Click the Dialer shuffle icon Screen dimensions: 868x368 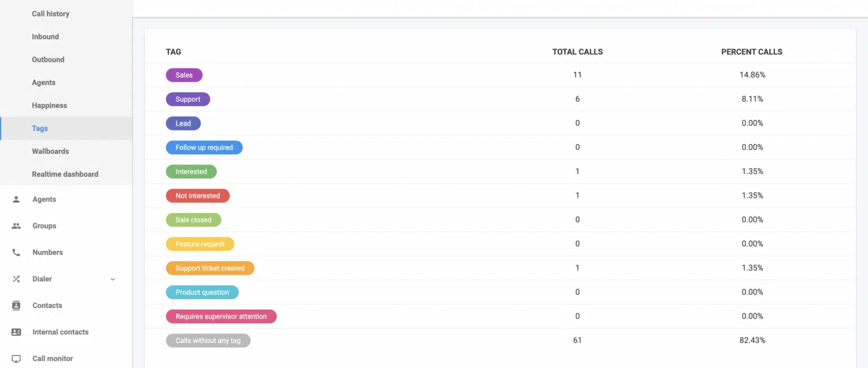(x=16, y=279)
